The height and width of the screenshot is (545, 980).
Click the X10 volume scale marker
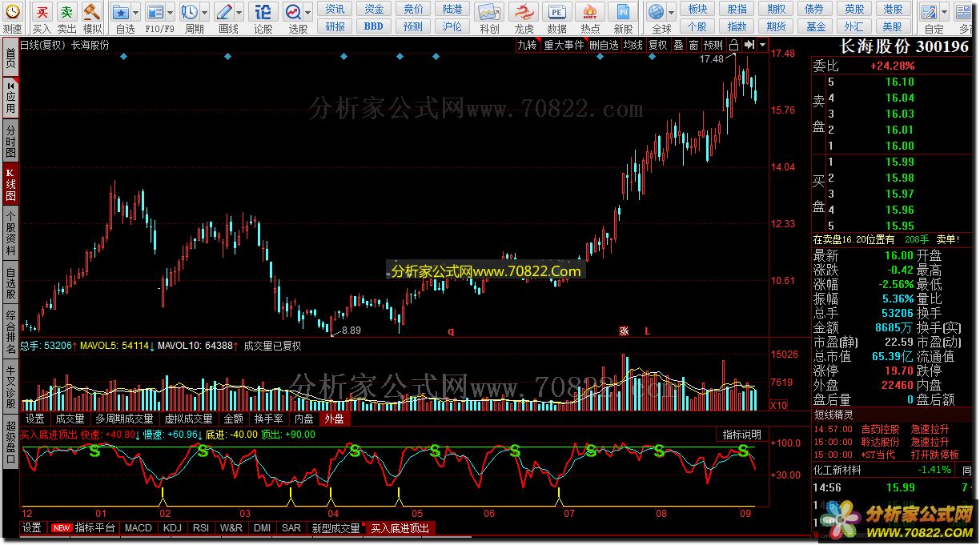pos(777,406)
